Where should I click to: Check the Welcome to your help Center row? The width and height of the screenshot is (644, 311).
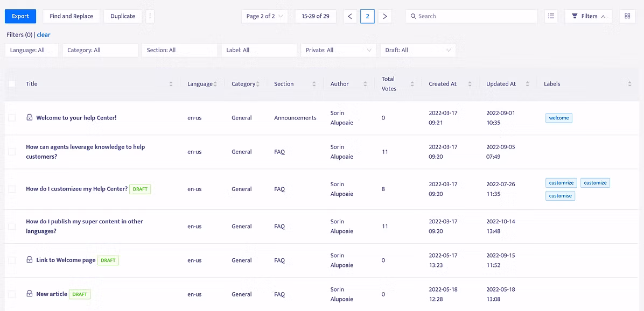12,118
